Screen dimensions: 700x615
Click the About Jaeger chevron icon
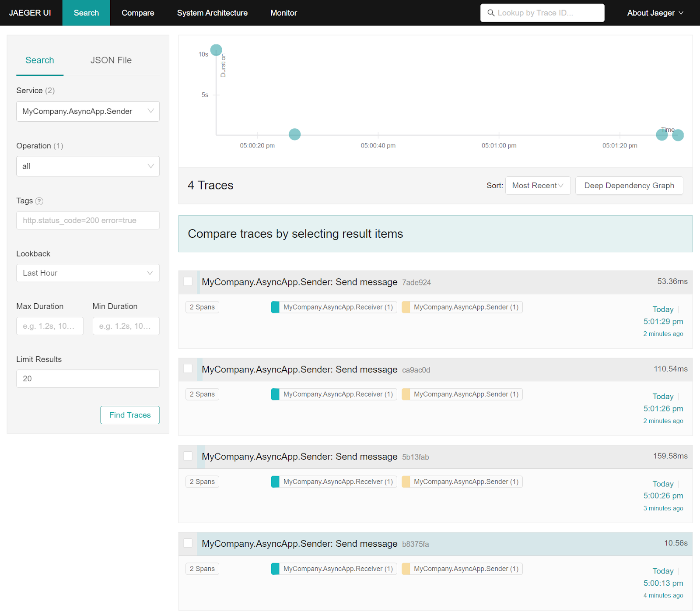point(681,13)
